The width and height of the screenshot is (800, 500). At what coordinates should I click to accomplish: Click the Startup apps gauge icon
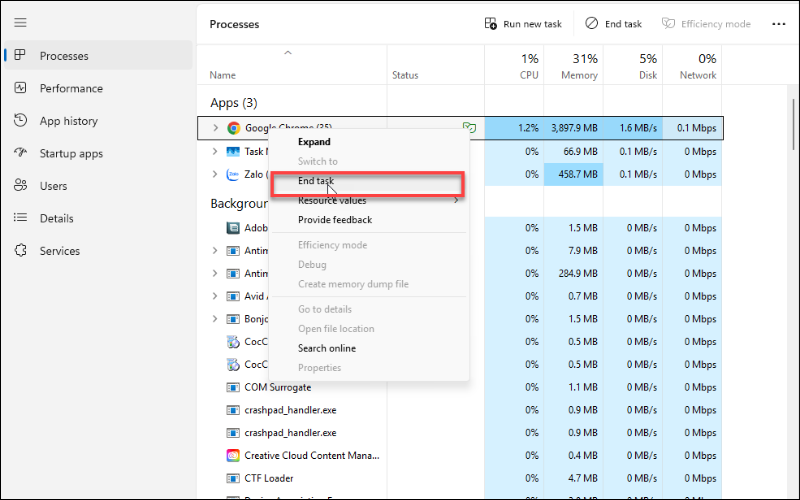click(20, 153)
